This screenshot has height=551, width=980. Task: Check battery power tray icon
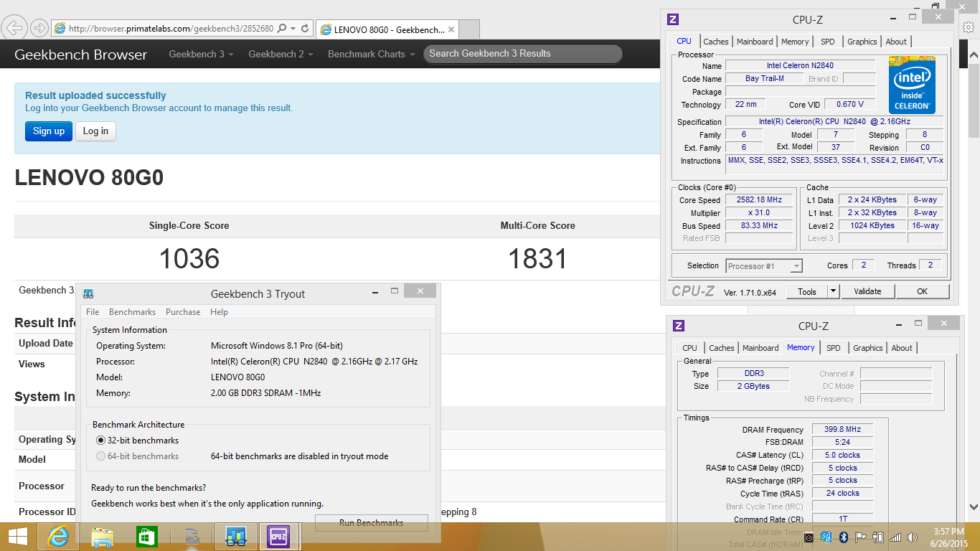coord(878,537)
